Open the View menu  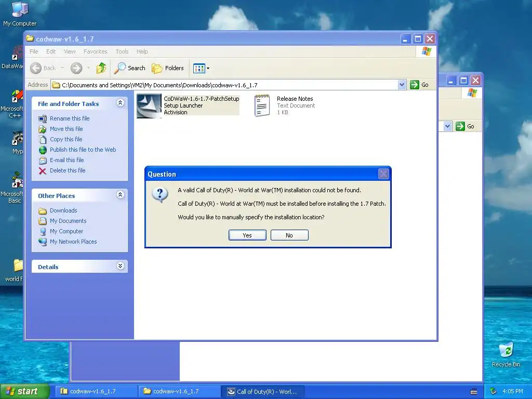70,51
